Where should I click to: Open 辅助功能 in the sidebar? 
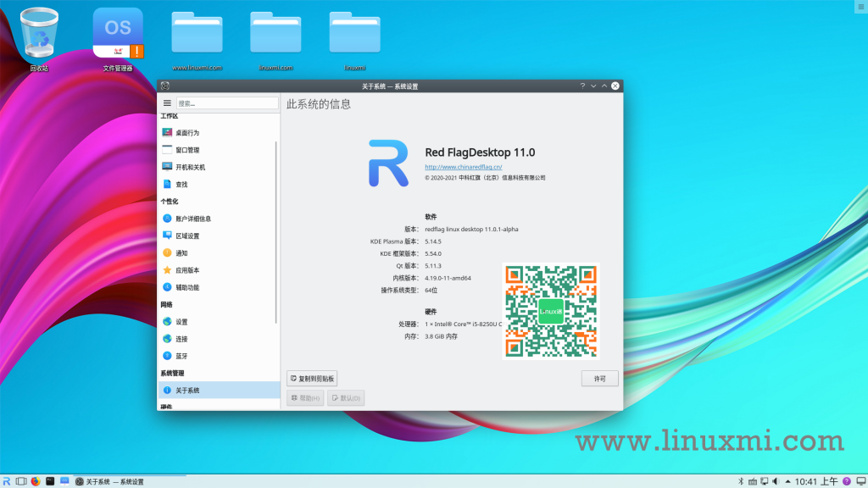[x=219, y=287]
